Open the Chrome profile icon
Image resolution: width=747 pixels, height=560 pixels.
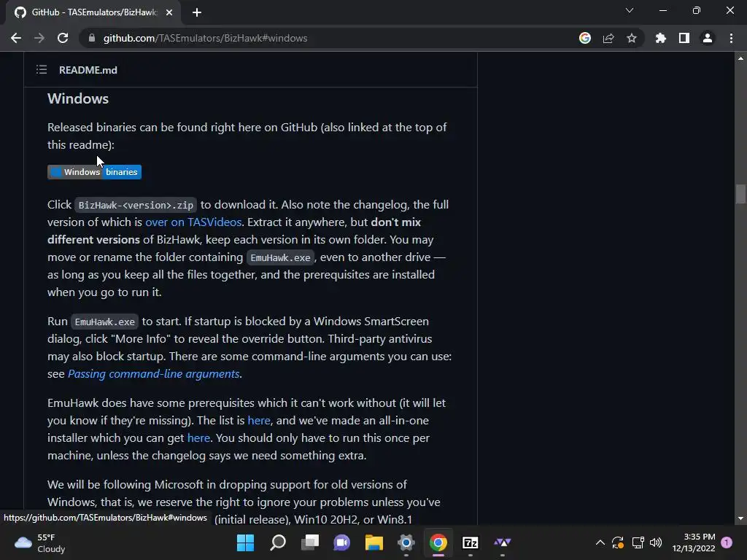pos(708,38)
